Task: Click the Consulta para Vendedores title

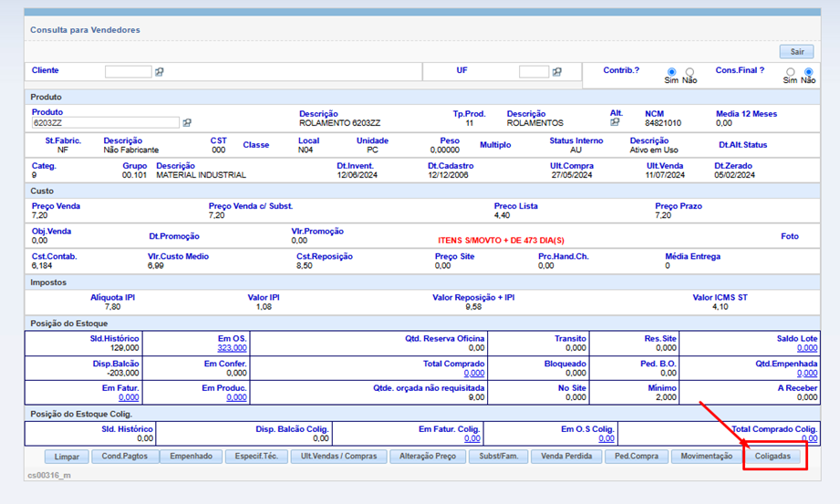Action: (85, 30)
